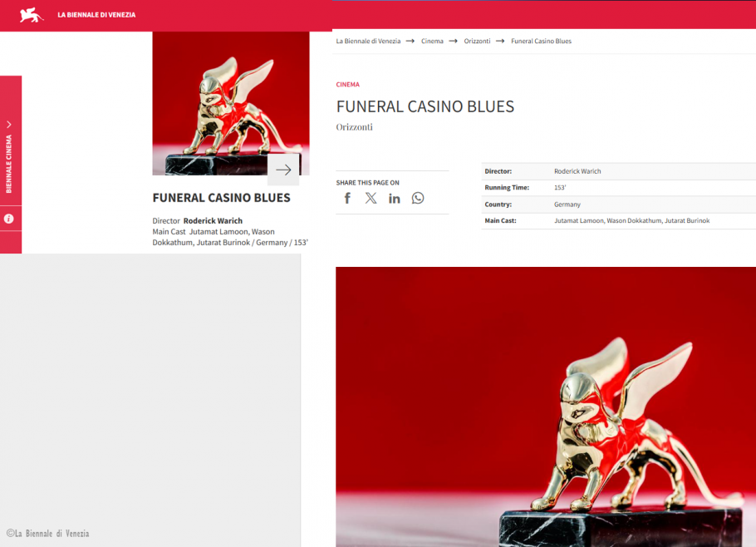Click Funeral Casino Blues breadcrumb item

[x=541, y=41]
